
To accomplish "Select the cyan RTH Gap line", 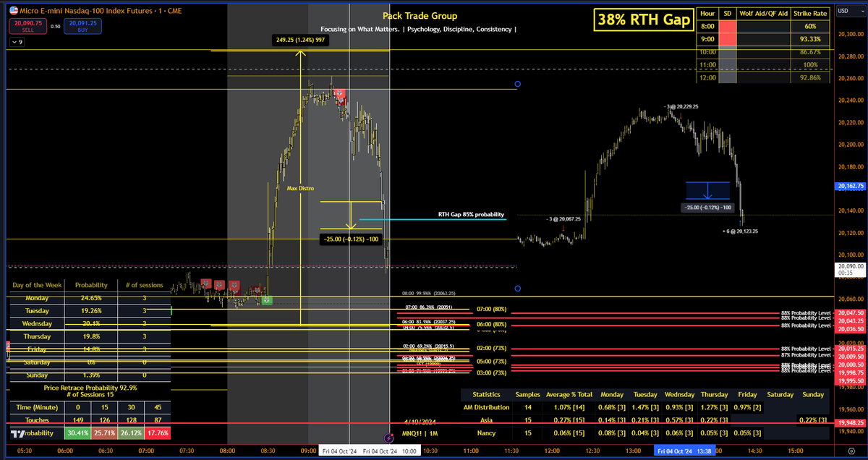I will [x=432, y=218].
